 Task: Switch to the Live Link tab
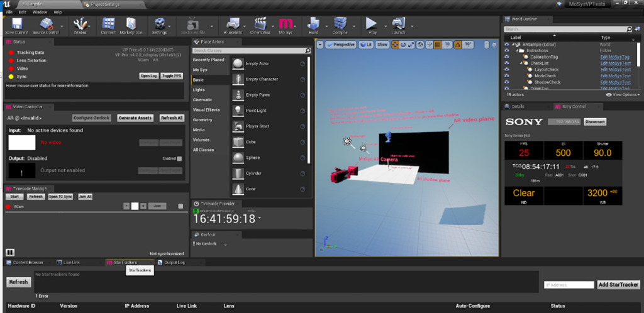click(70, 262)
